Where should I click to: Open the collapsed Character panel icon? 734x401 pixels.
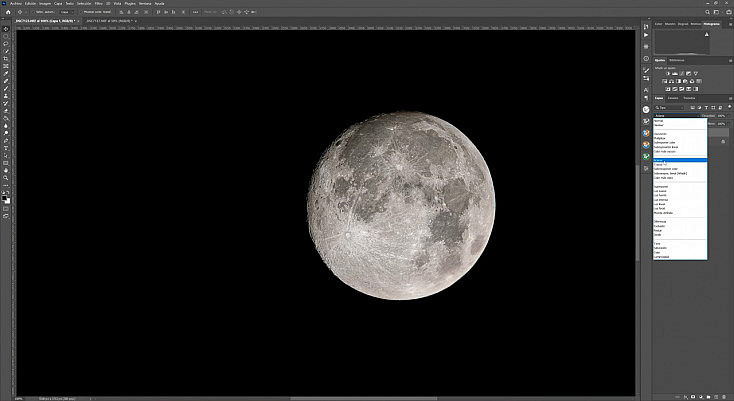pyautogui.click(x=646, y=90)
